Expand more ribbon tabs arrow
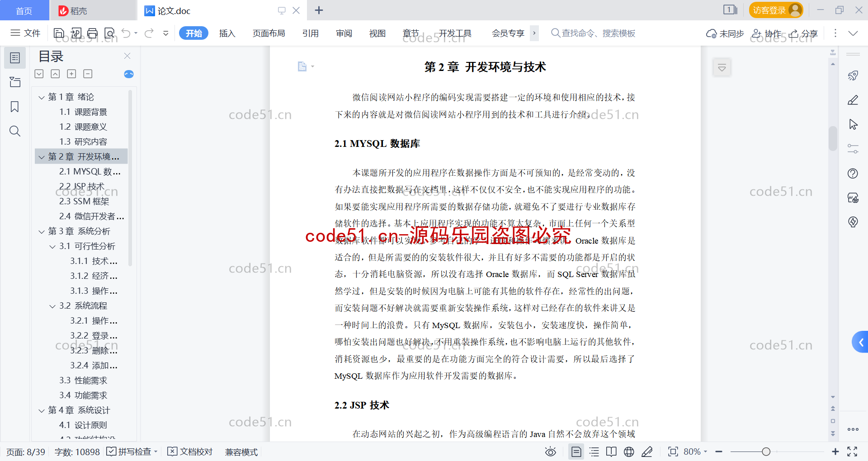The image size is (868, 461). point(534,33)
